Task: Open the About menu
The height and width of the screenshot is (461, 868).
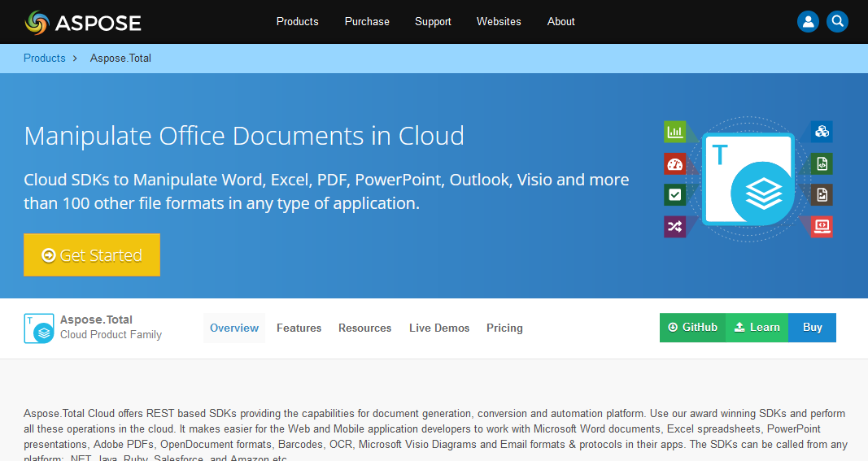Action: (560, 22)
